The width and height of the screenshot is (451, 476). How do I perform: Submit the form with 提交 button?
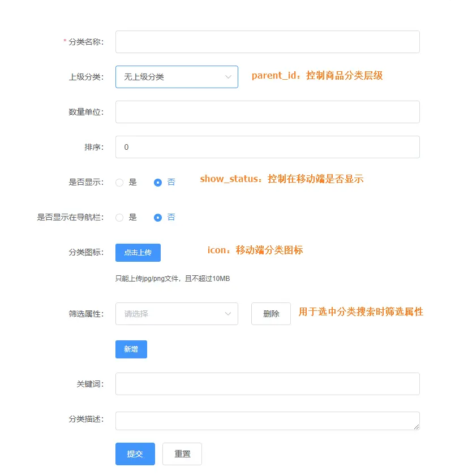135,453
